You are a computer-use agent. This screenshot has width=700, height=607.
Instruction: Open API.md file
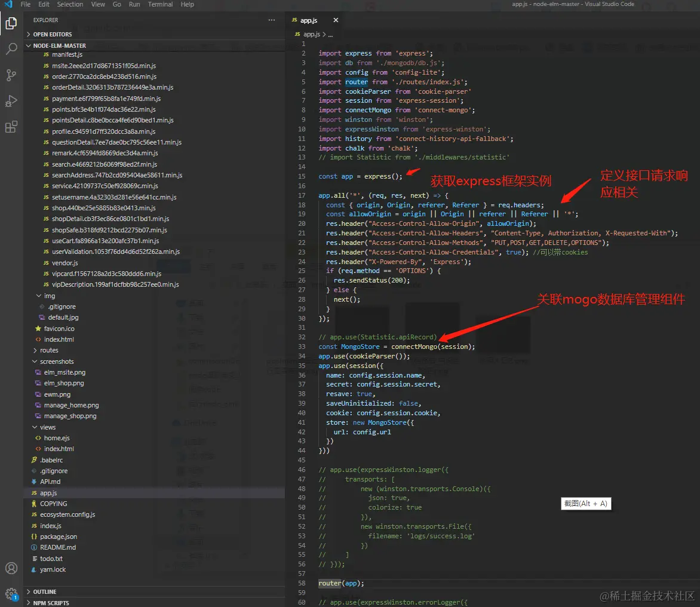click(x=50, y=482)
